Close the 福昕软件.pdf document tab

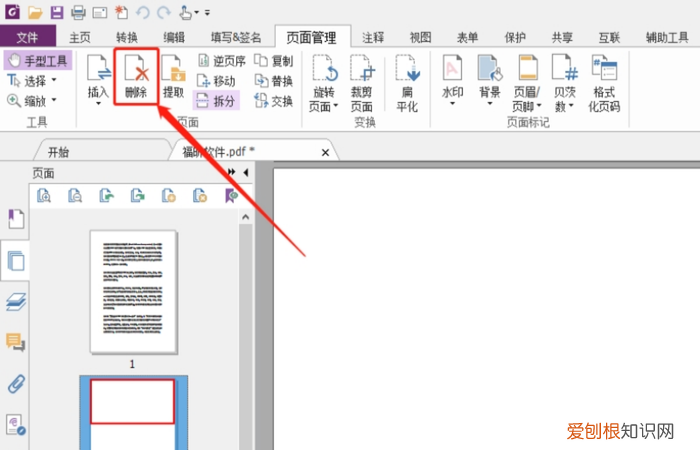(325, 153)
